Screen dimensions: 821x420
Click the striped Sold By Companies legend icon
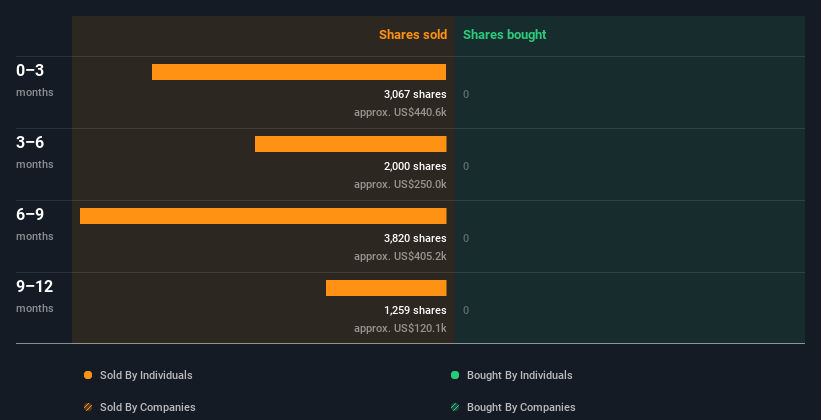[x=88, y=407]
